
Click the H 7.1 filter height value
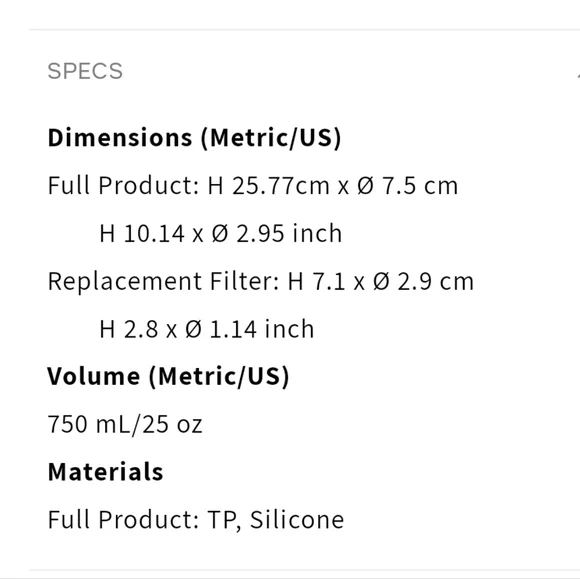(x=316, y=281)
